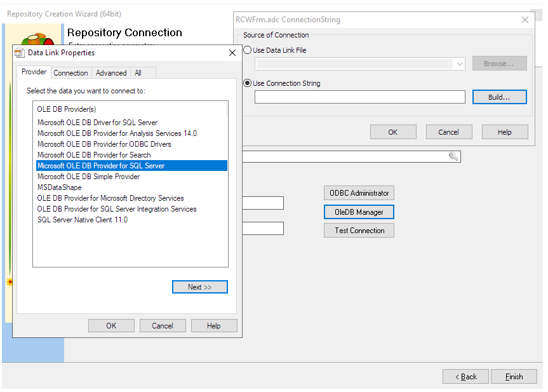Click OK in Data Link Properties

click(111, 325)
